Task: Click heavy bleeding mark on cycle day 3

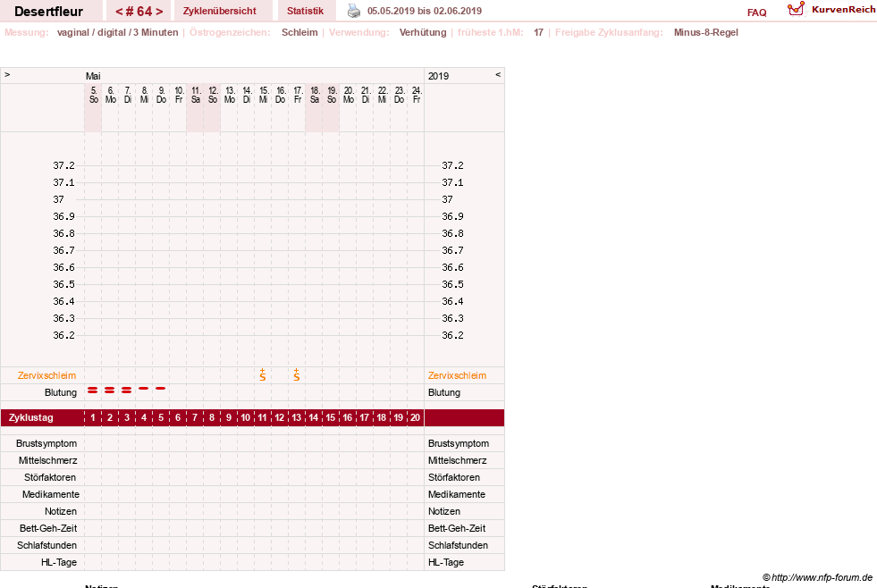Action: (x=126, y=390)
